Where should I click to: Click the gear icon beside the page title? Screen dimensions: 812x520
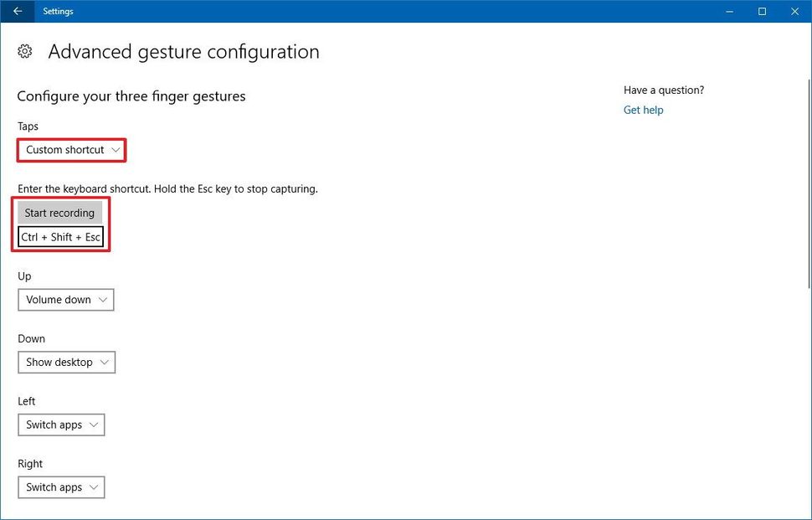tap(24, 51)
